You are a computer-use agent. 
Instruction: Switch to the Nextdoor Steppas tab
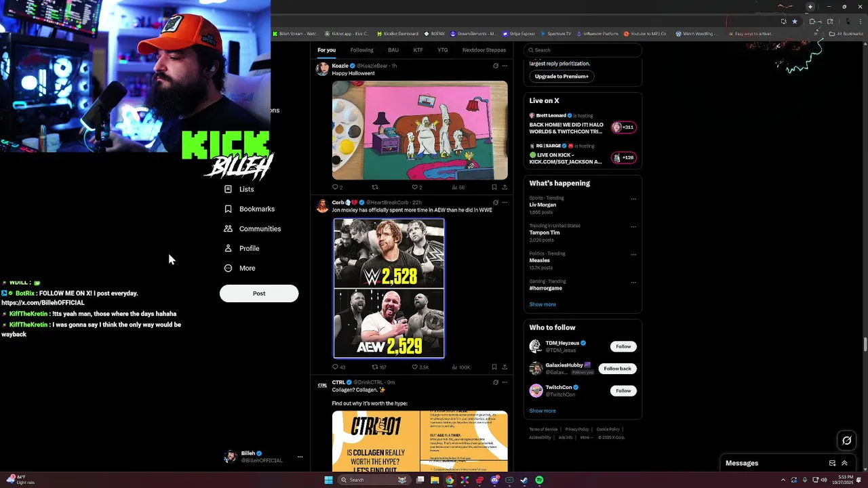click(x=484, y=50)
